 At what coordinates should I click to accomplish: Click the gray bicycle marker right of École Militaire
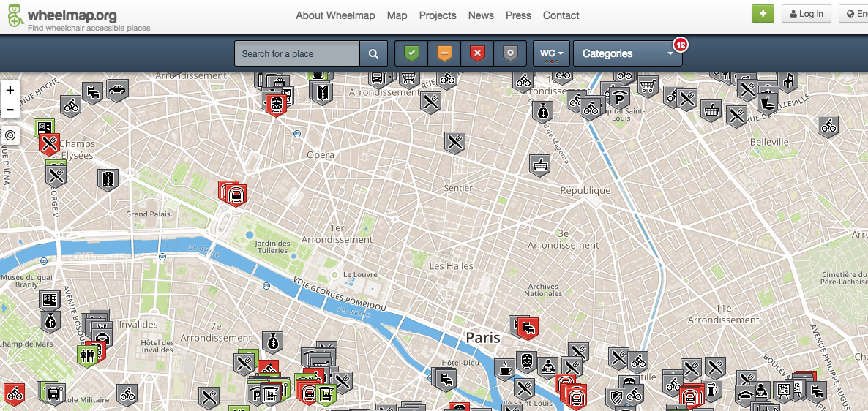127,395
